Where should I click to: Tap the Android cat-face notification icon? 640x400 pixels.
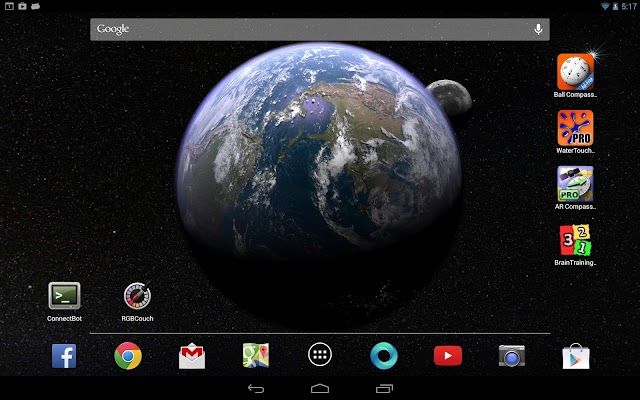click(36, 6)
